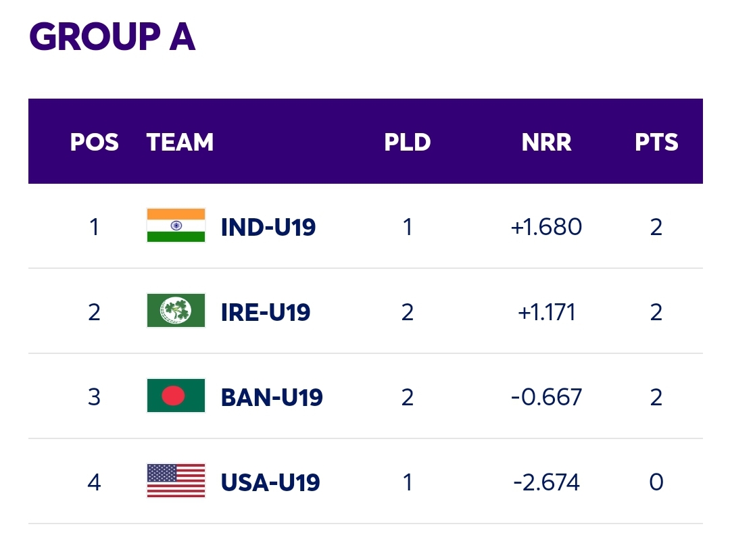
Task: Select the PLD column header
Action: pos(408,142)
